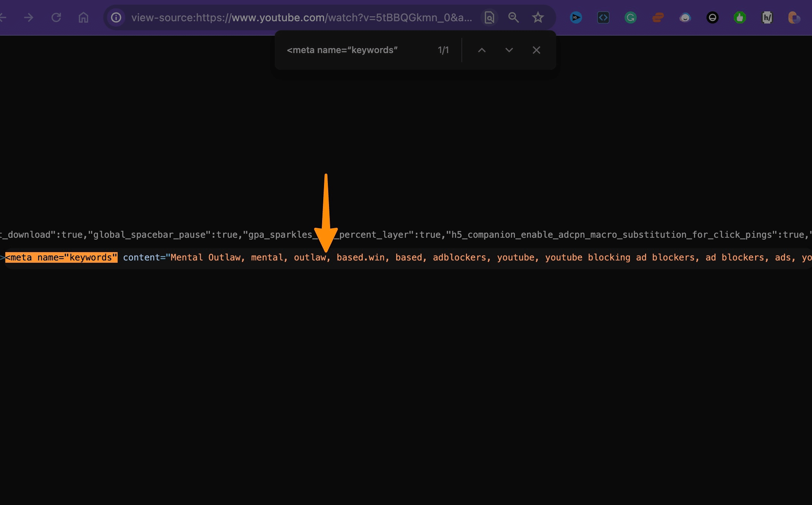Click the 'based.win' keyword
This screenshot has width=812, height=505.
click(x=360, y=257)
